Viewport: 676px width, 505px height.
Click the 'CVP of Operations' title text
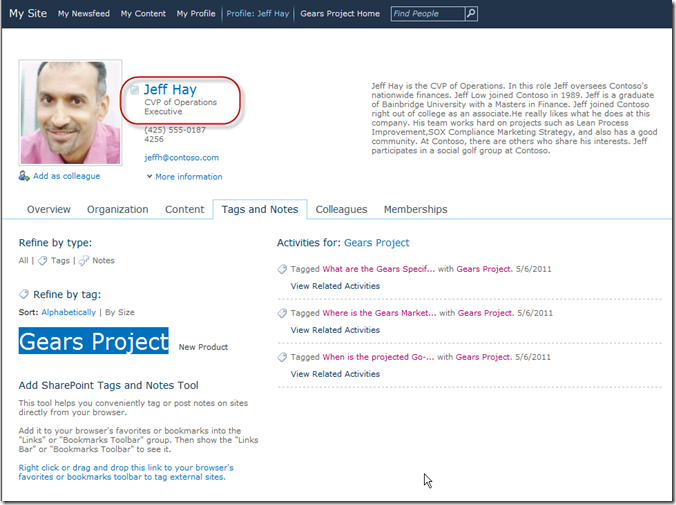[x=181, y=102]
